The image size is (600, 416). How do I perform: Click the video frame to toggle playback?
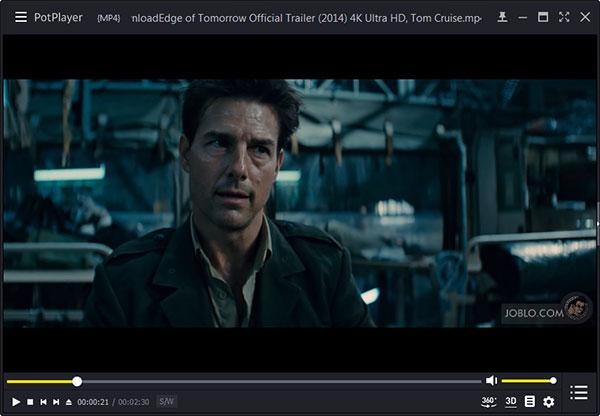(x=300, y=203)
